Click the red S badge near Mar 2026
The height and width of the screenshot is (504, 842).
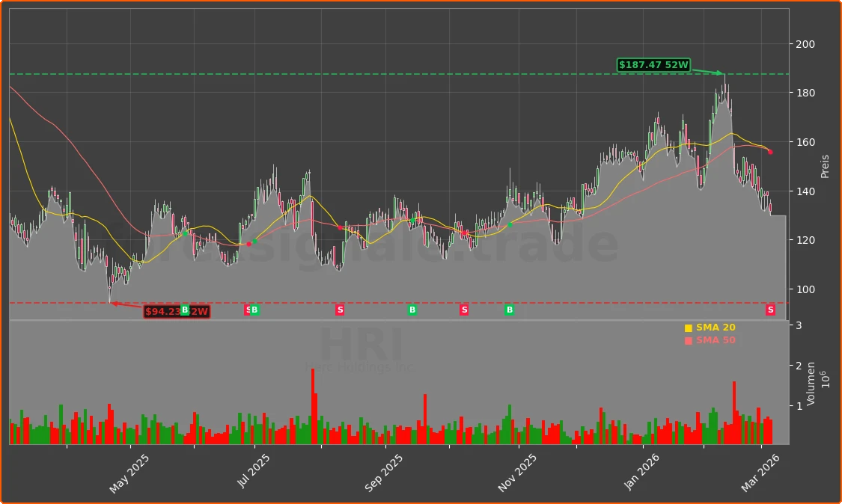click(x=770, y=310)
